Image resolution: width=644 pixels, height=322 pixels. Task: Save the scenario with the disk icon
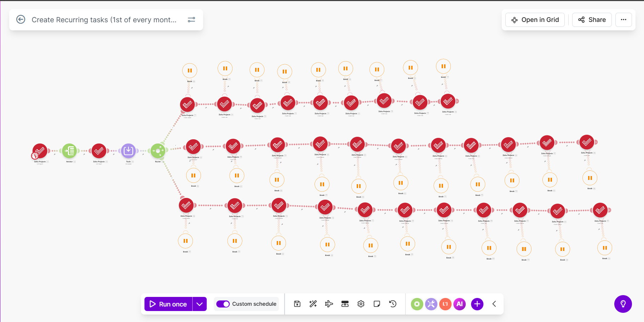click(297, 304)
